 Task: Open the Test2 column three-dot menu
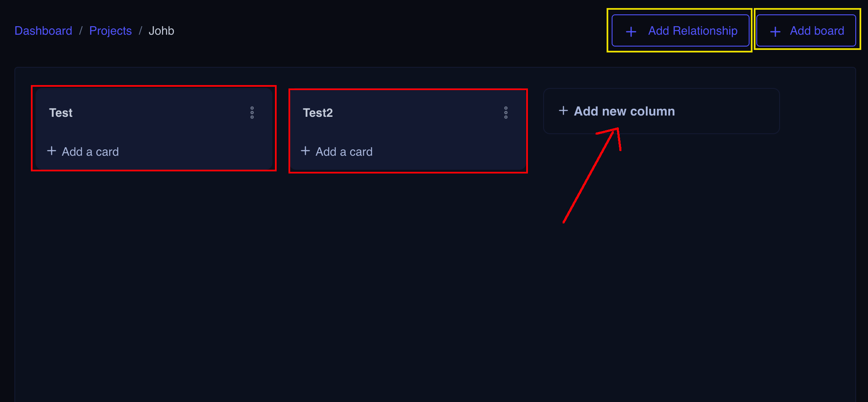(x=506, y=113)
